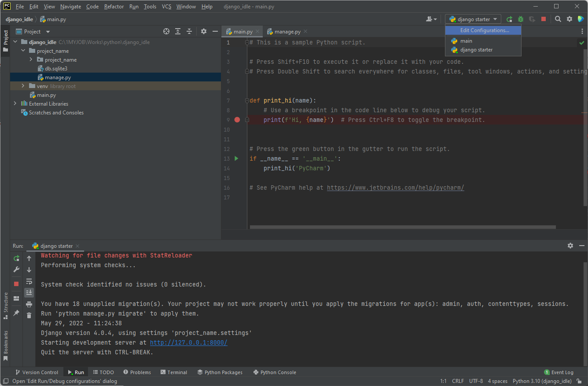Toggle the Project side tool window tab
Image resolution: width=588 pixels, height=386 pixels.
coord(5,40)
